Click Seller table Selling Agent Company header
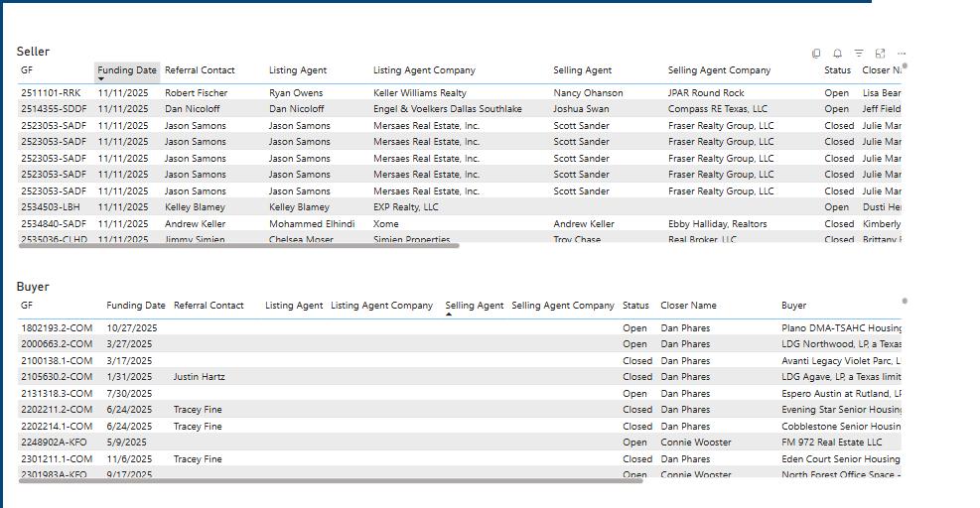This screenshot has height=508, width=980. point(720,70)
